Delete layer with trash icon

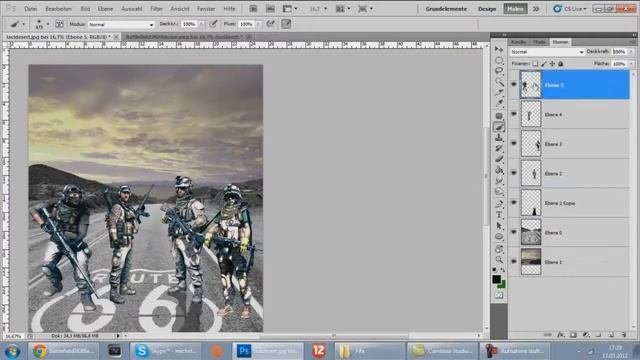pos(624,335)
